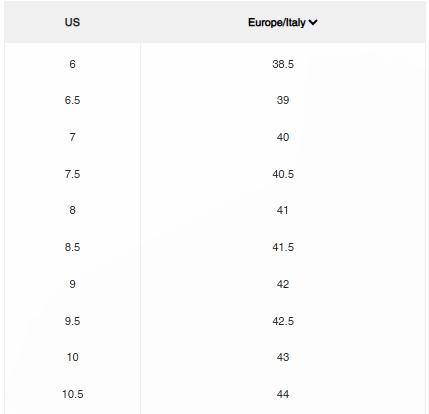Screen dimensions: 429x414
Task: Select US size 7 cell
Action: point(72,137)
